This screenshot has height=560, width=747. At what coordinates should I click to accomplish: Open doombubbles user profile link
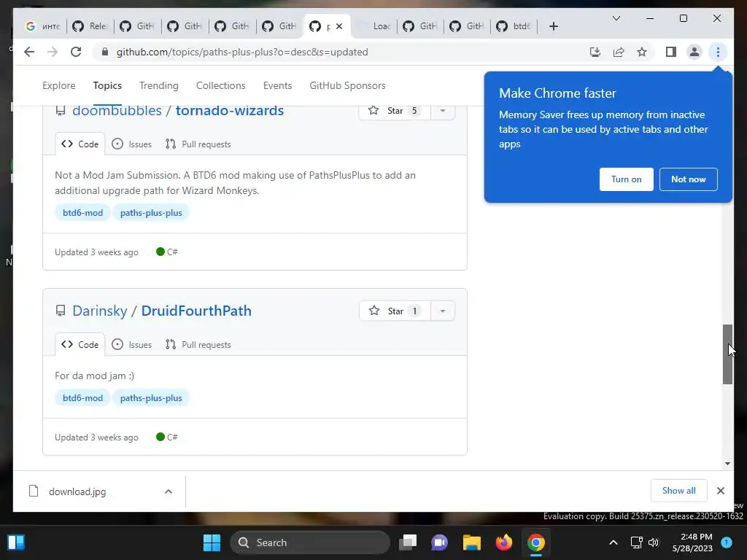tap(117, 111)
